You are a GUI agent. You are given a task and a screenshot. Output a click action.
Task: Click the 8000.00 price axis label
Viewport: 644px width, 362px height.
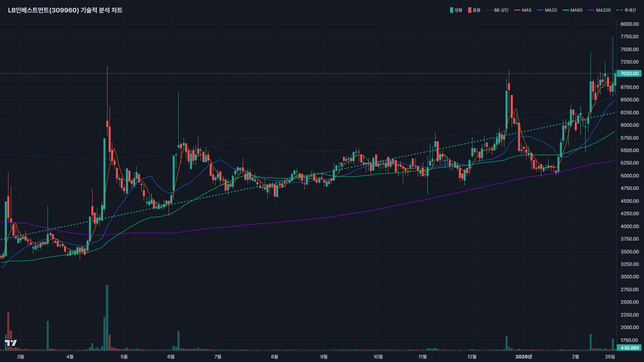point(630,24)
